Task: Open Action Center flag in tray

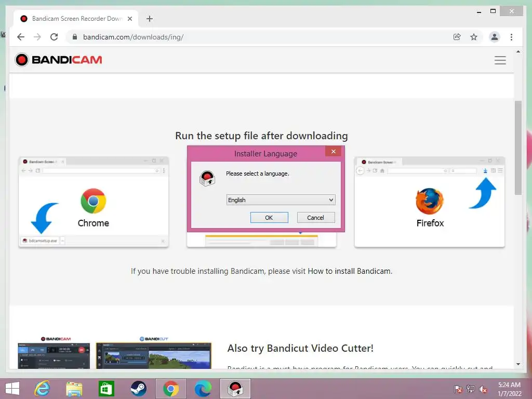Action: tap(458, 389)
